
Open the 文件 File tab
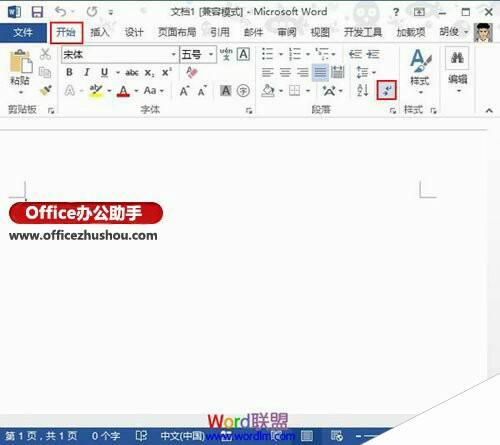pos(23,33)
